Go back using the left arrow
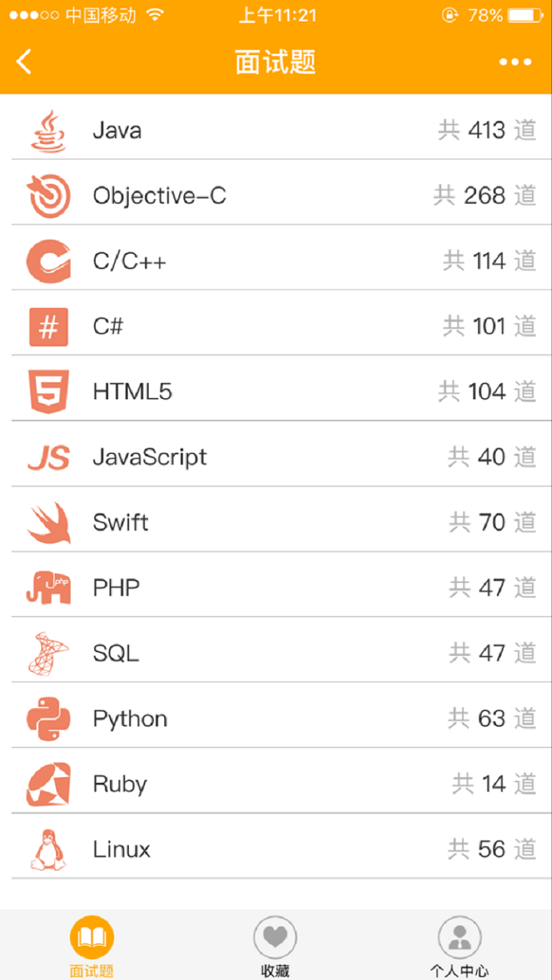552x980 pixels. pyautogui.click(x=25, y=62)
